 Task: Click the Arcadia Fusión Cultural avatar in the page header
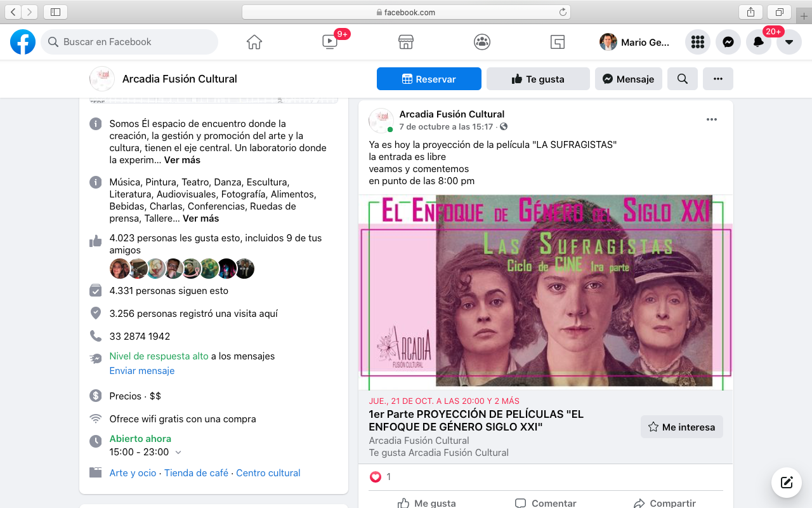point(102,79)
